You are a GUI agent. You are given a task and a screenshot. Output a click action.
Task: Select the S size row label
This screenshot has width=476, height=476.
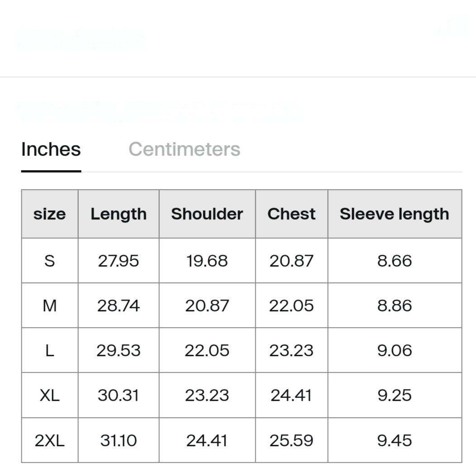(x=50, y=261)
